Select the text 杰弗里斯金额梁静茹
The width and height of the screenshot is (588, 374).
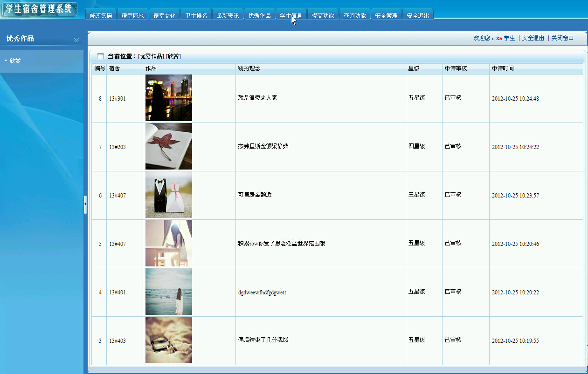click(263, 146)
